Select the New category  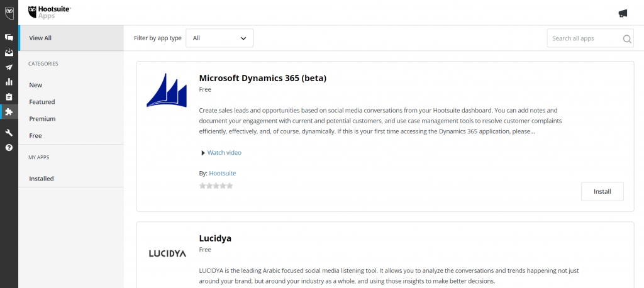coord(36,85)
